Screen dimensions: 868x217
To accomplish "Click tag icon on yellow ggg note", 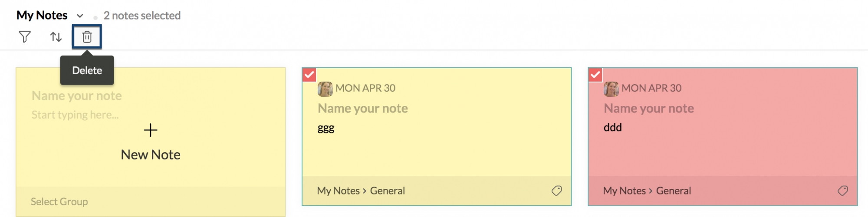I will pyautogui.click(x=556, y=191).
